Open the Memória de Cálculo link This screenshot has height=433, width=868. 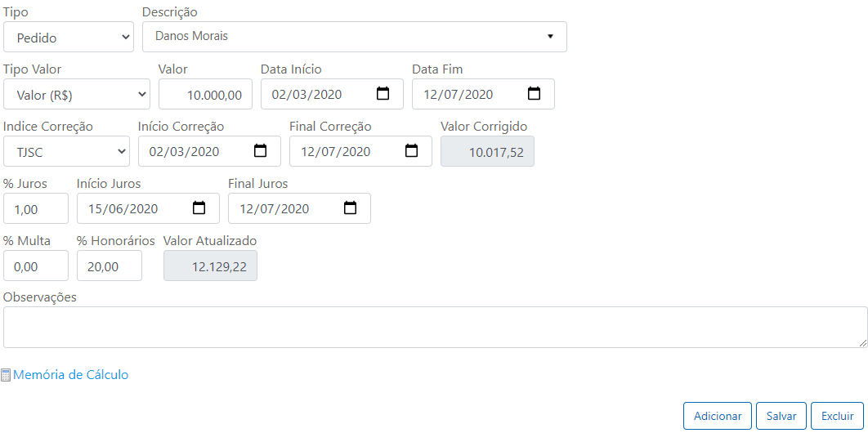pos(71,375)
